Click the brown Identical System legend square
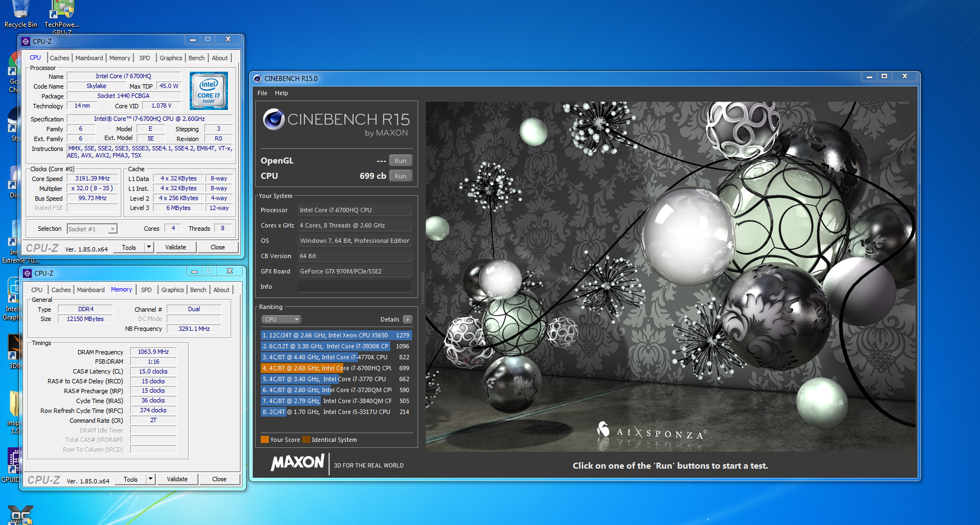Image resolution: width=980 pixels, height=525 pixels. pyautogui.click(x=307, y=440)
